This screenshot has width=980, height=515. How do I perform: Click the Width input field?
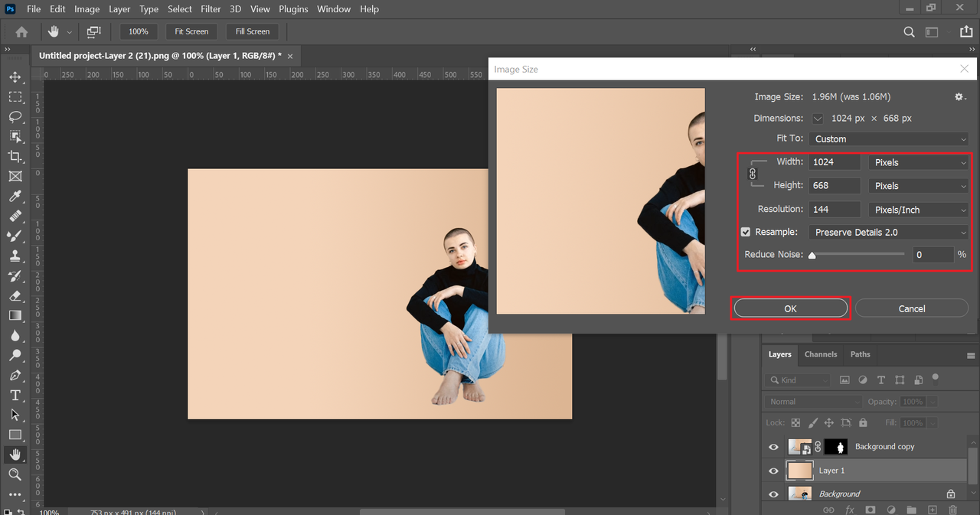pos(835,162)
